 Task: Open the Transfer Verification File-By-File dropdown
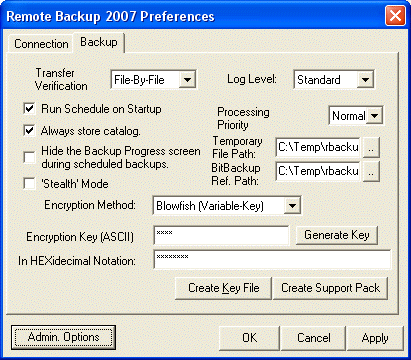point(187,80)
